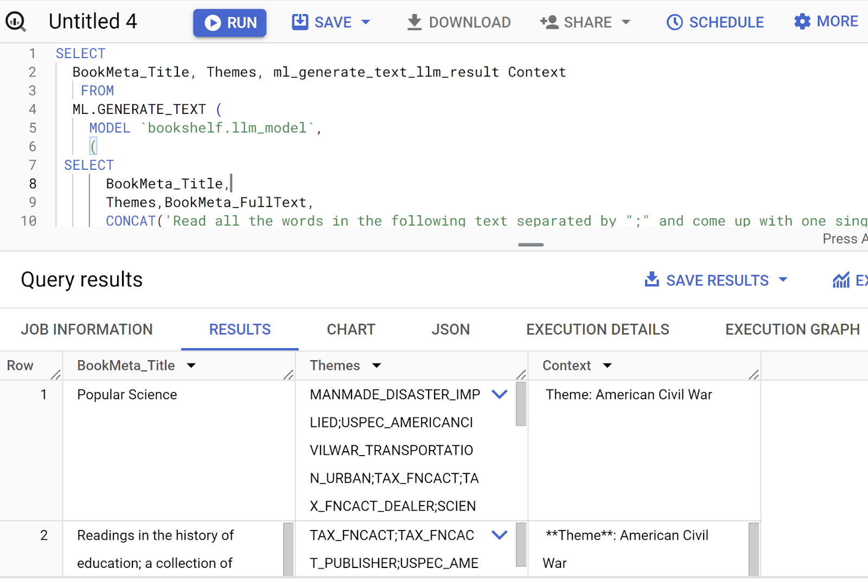
Task: Click the SAVE disk icon
Action: pos(299,22)
